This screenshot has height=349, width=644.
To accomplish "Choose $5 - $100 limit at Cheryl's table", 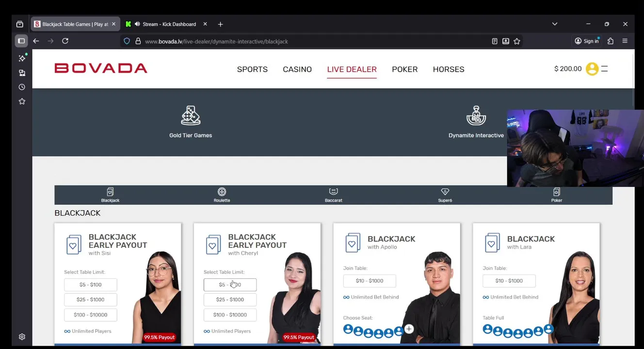I will [230, 285].
